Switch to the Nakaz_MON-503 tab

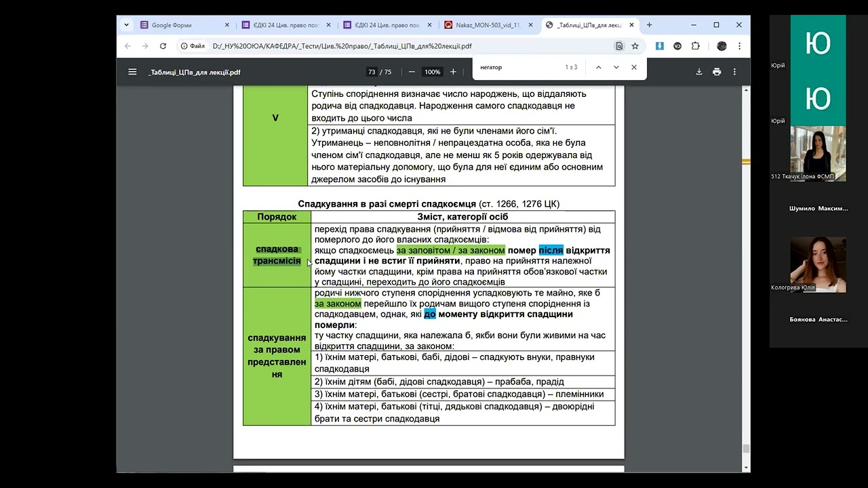489,25
